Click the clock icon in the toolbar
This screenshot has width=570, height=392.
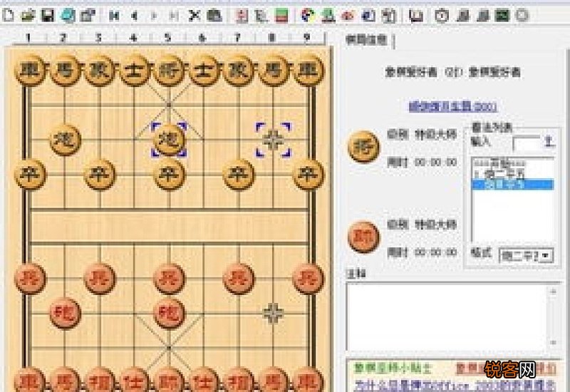pyautogui.click(x=442, y=16)
